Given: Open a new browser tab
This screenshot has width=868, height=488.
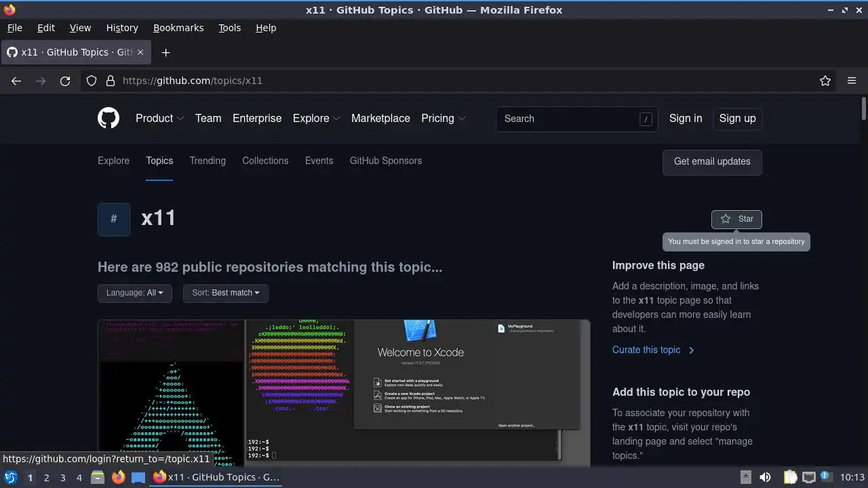Looking at the screenshot, I should pyautogui.click(x=165, y=52).
